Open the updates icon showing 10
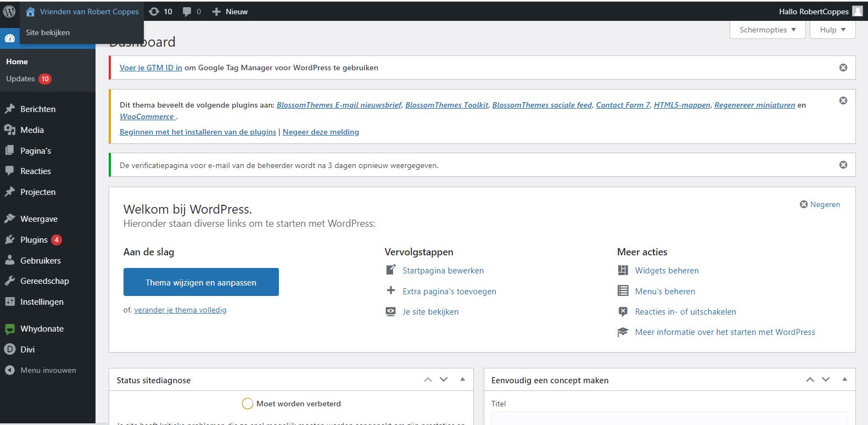Viewport: 868px width, 425px height. [154, 12]
